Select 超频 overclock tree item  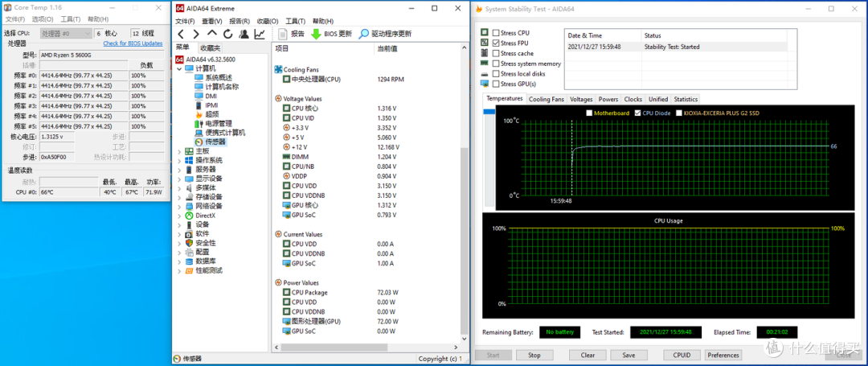(207, 114)
